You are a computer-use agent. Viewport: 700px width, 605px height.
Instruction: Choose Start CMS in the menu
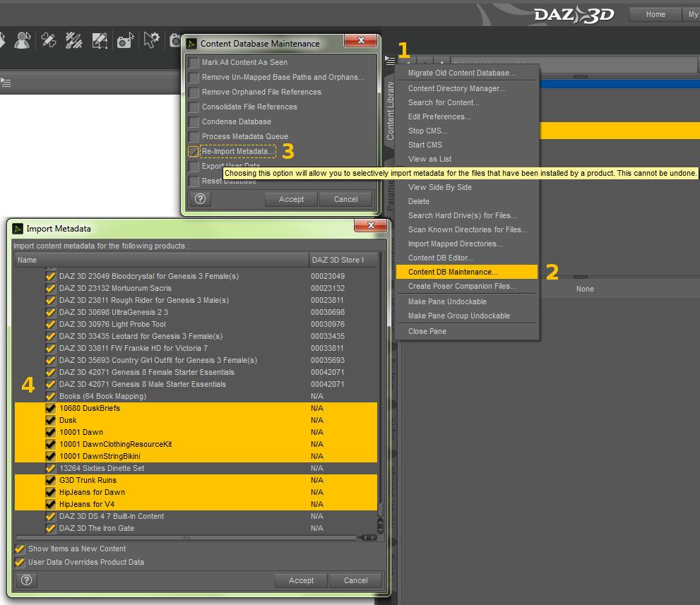466,145
